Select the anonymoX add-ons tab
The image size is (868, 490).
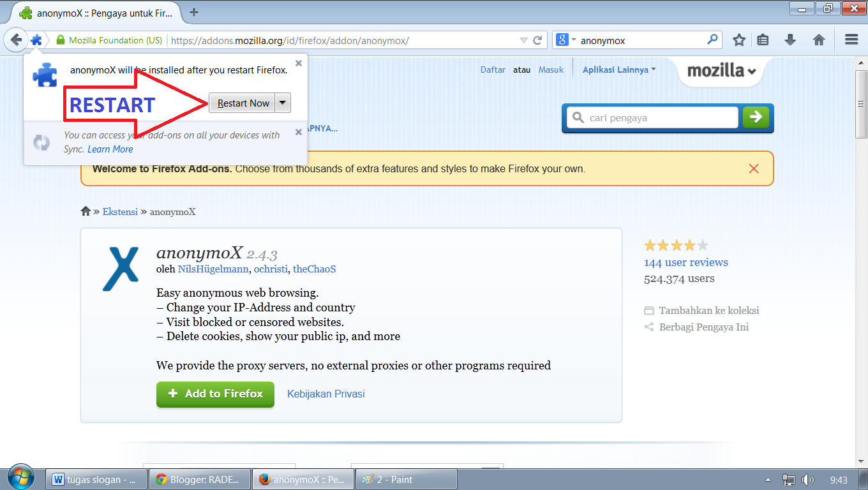94,13
